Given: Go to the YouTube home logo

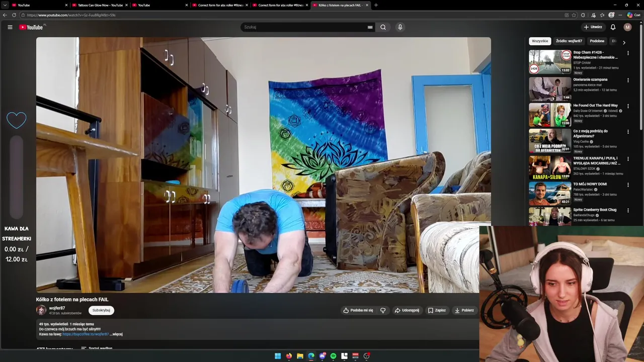Looking at the screenshot, I should (x=31, y=27).
